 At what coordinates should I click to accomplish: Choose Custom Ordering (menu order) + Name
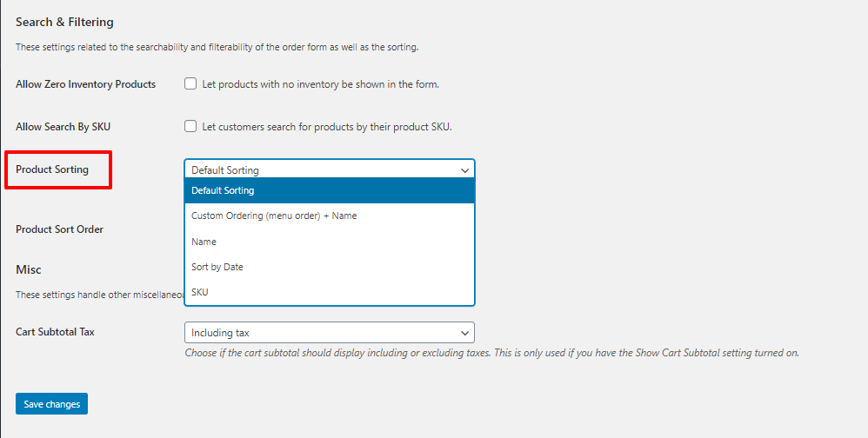pyautogui.click(x=274, y=216)
